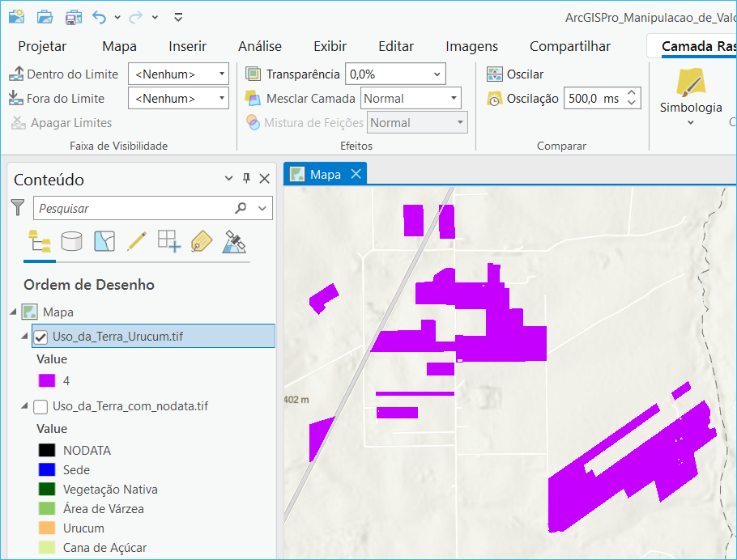Redo the last action
Image resolution: width=737 pixels, height=560 pixels.
136,17
